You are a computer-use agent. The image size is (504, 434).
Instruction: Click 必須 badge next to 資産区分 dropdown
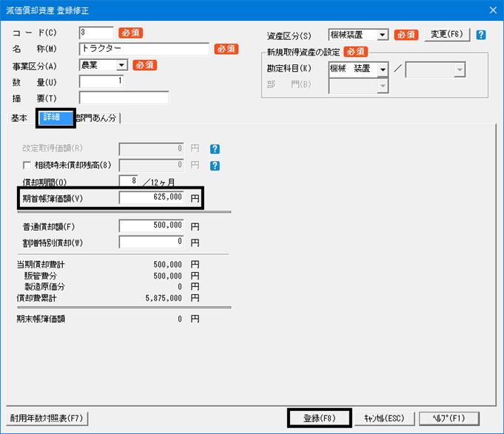pos(406,35)
